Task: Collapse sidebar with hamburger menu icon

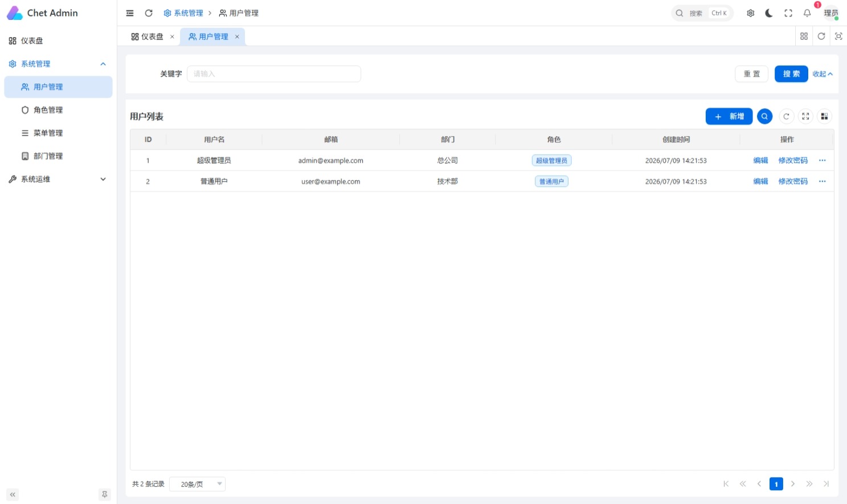Action: coord(130,13)
